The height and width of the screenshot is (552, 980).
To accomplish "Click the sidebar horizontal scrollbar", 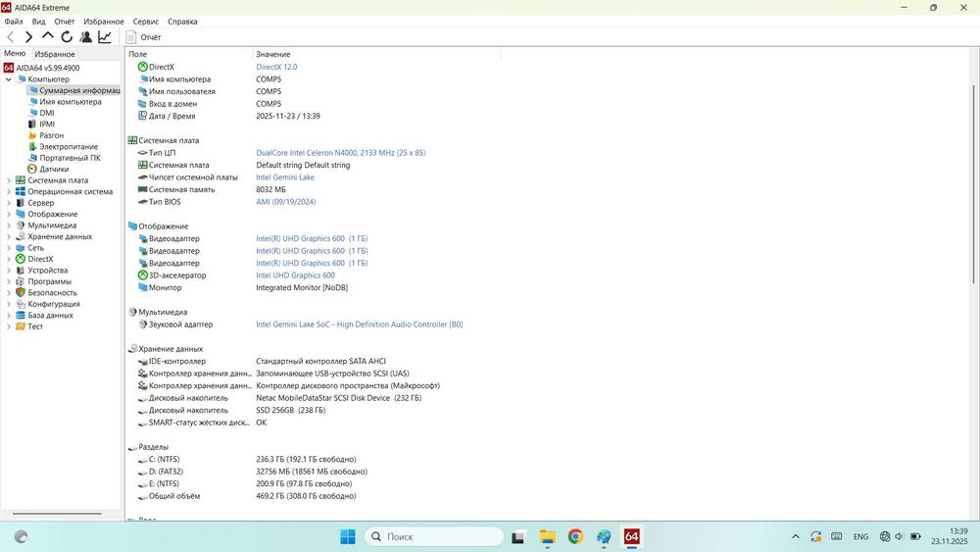I will 57,514.
